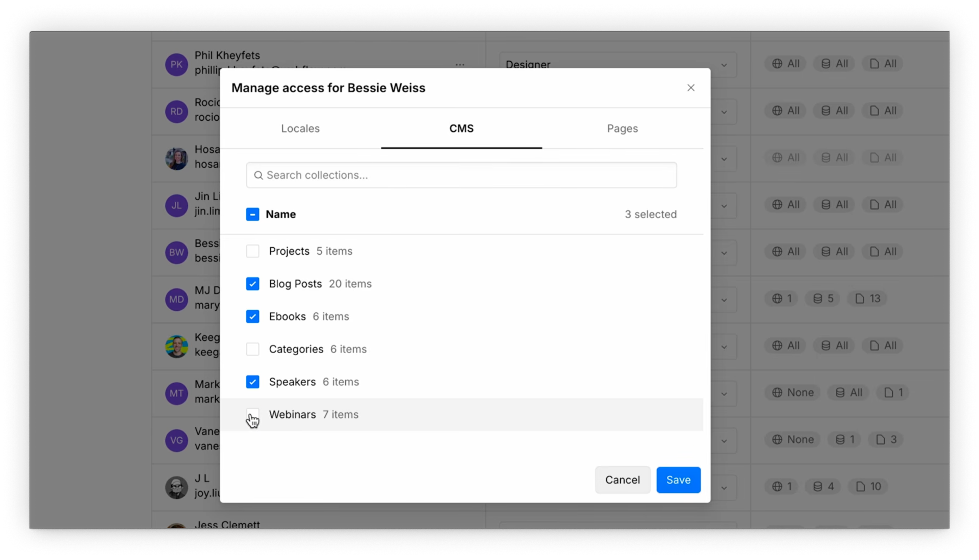
Task: Switch to the Locales tab
Action: 300,128
